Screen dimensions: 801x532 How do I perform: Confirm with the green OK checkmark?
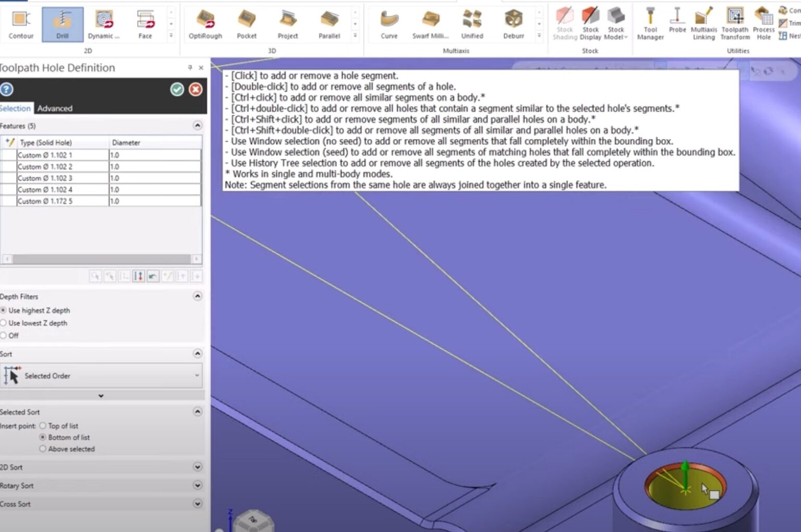point(177,90)
